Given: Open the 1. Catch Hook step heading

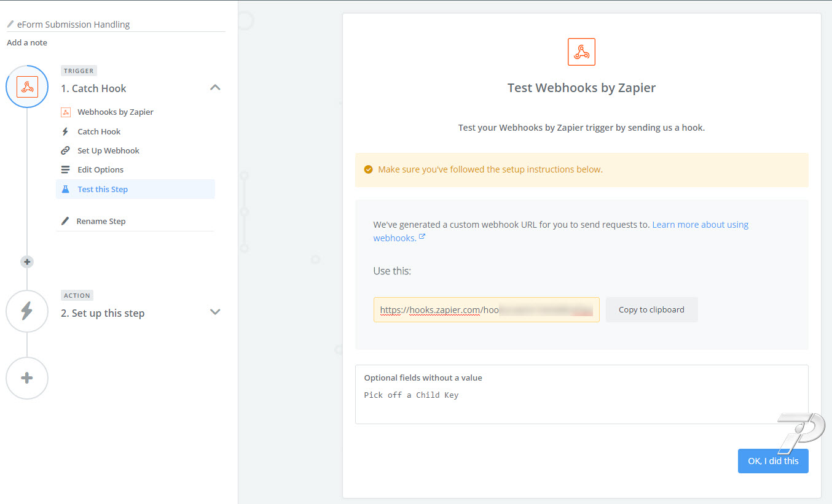Looking at the screenshot, I should [x=93, y=88].
